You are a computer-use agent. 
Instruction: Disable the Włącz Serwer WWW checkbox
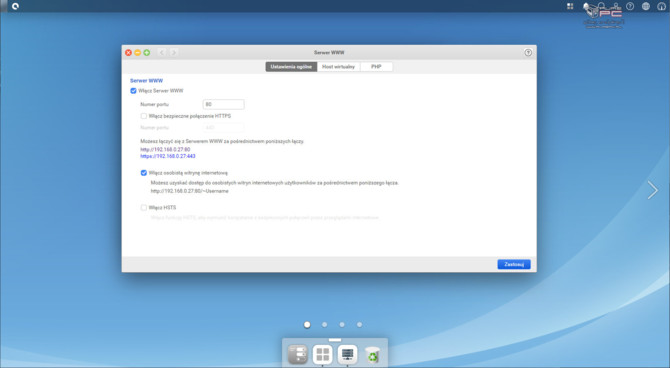[x=133, y=91]
